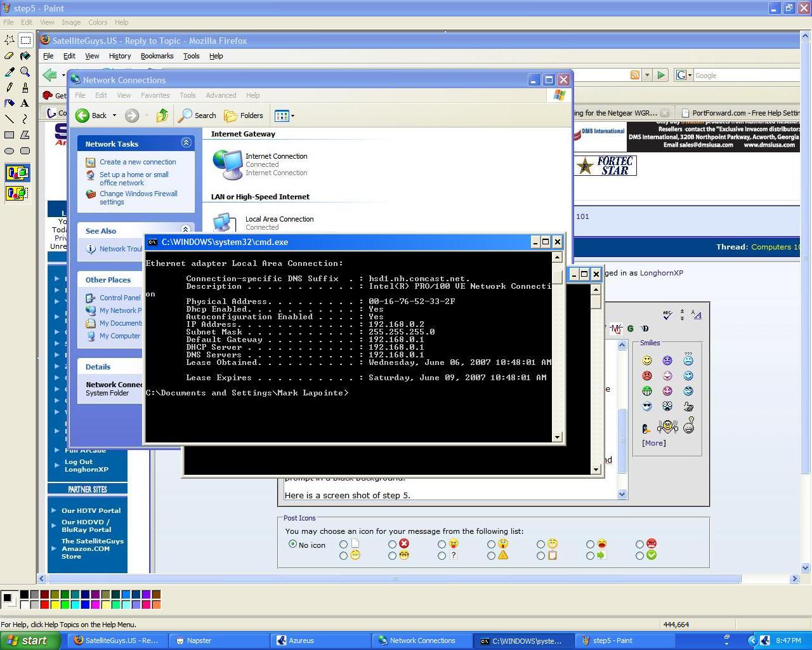Collapse the Network Tasks panel
The image size is (812, 650).
186,143
